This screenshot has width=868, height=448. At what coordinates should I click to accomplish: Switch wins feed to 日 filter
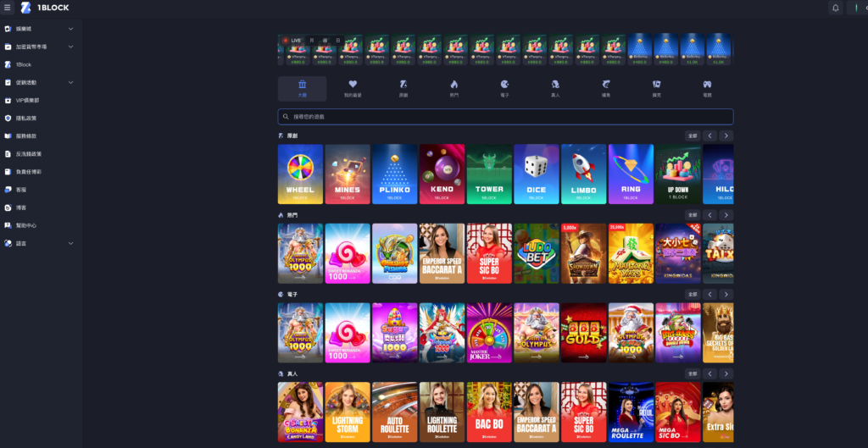point(337,40)
